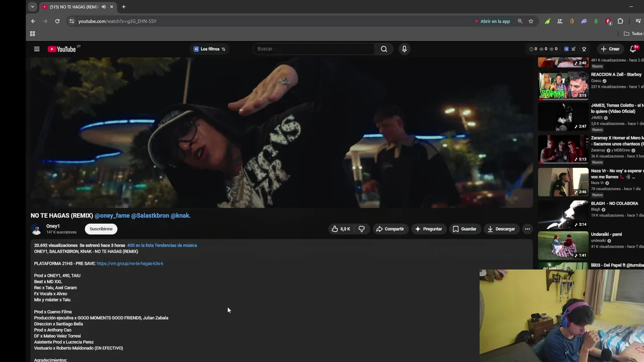
Task: Click the Preguntar AI button
Action: tap(428, 229)
